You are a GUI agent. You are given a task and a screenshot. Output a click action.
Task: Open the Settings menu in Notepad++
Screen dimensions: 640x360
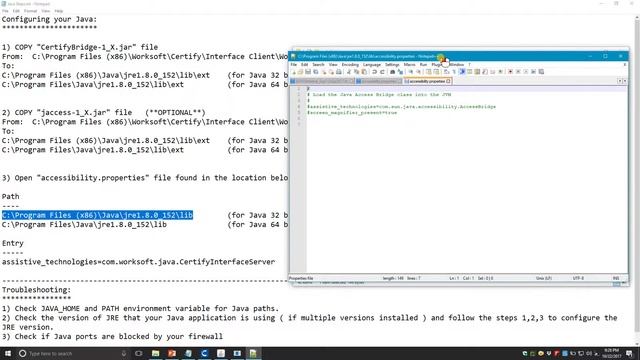392,64
